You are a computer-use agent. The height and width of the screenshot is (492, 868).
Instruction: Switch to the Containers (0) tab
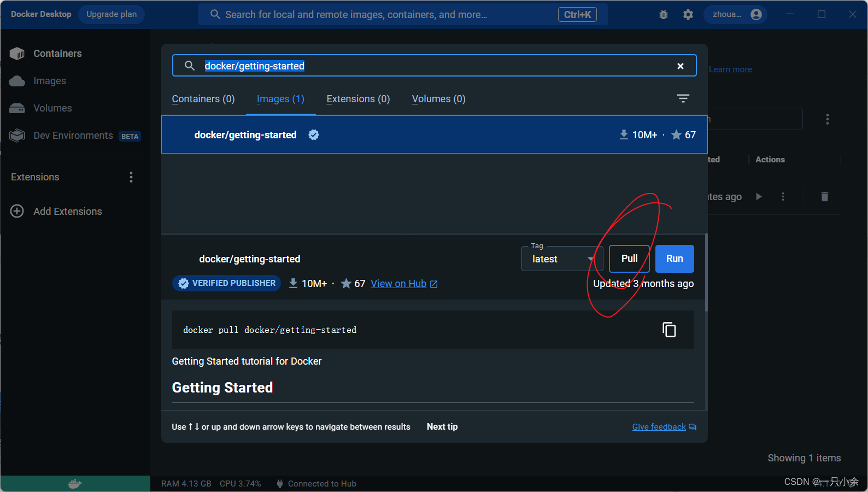203,99
